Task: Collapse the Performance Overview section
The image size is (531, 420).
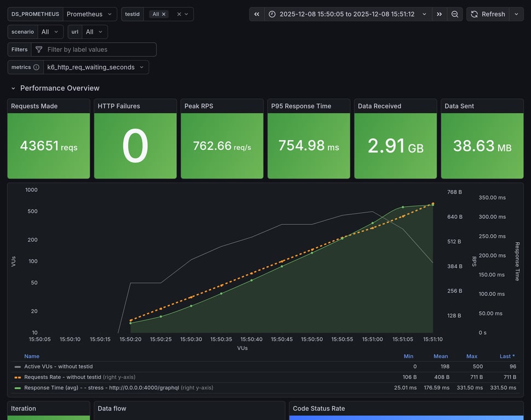Action: pyautogui.click(x=13, y=88)
